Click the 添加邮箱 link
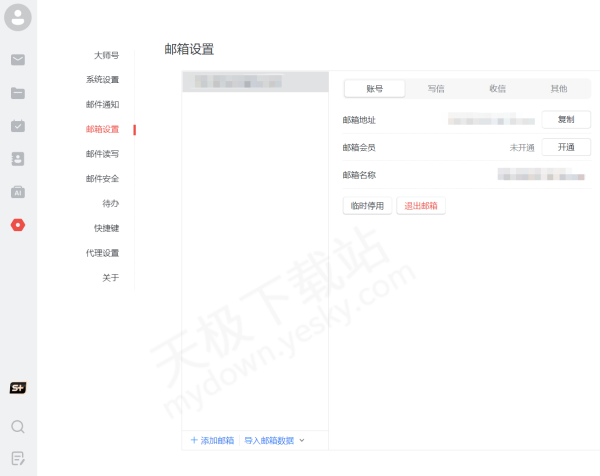Image resolution: width=600 pixels, height=476 pixels. coord(212,440)
